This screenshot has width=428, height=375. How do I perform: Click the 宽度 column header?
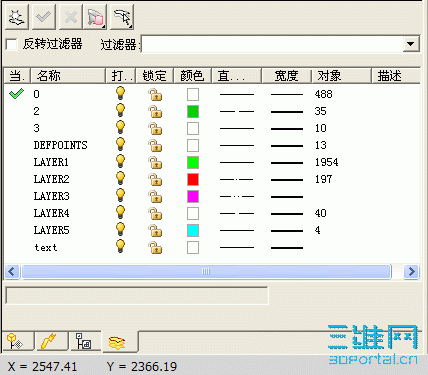click(286, 76)
